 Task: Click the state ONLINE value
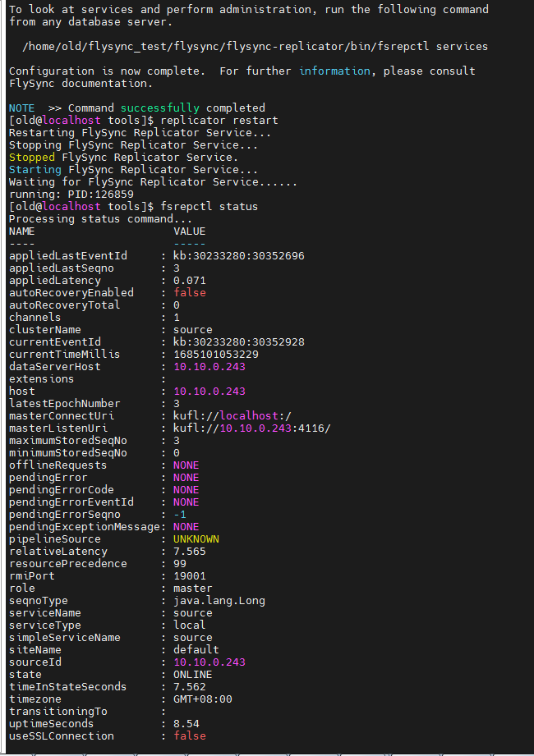192,675
